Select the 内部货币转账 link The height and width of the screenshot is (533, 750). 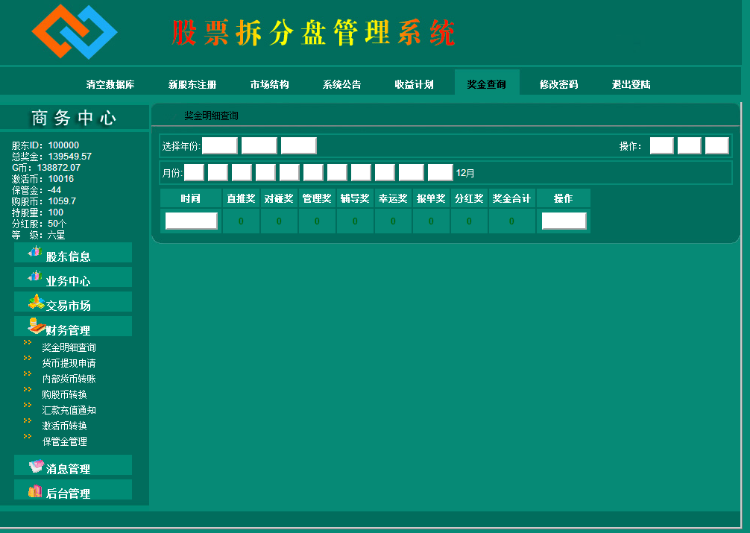(x=69, y=379)
